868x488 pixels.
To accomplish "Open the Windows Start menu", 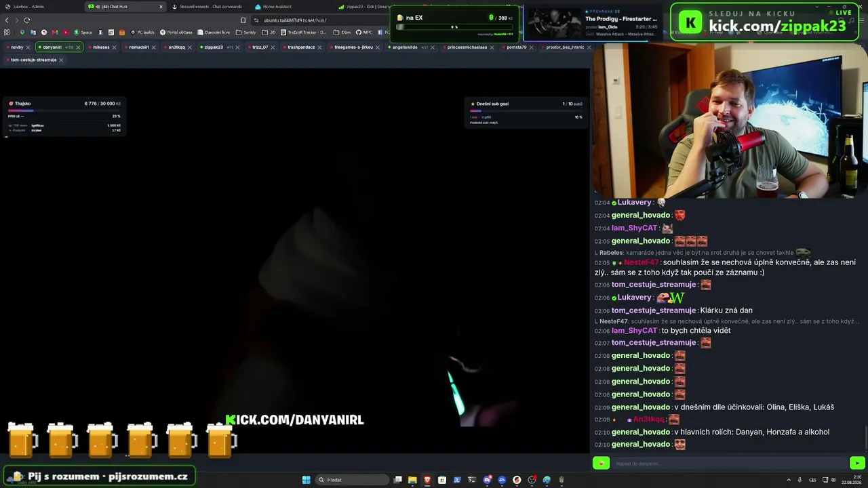I will pyautogui.click(x=307, y=480).
